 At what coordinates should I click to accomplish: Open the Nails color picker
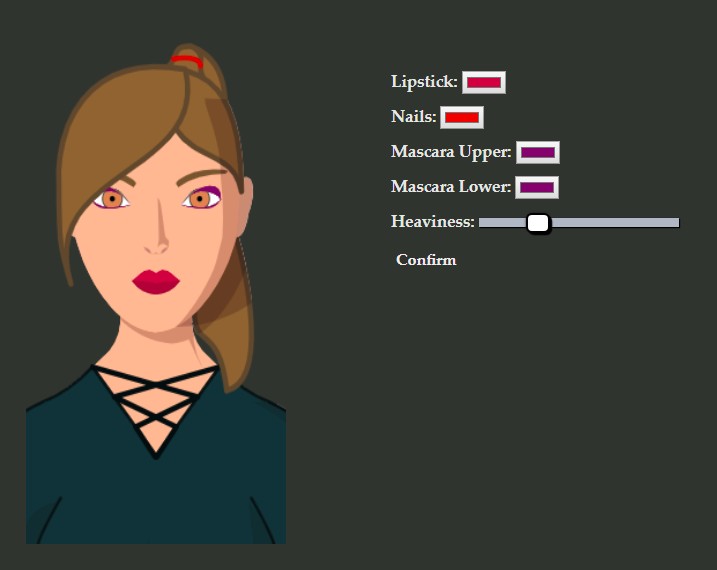[x=461, y=118]
